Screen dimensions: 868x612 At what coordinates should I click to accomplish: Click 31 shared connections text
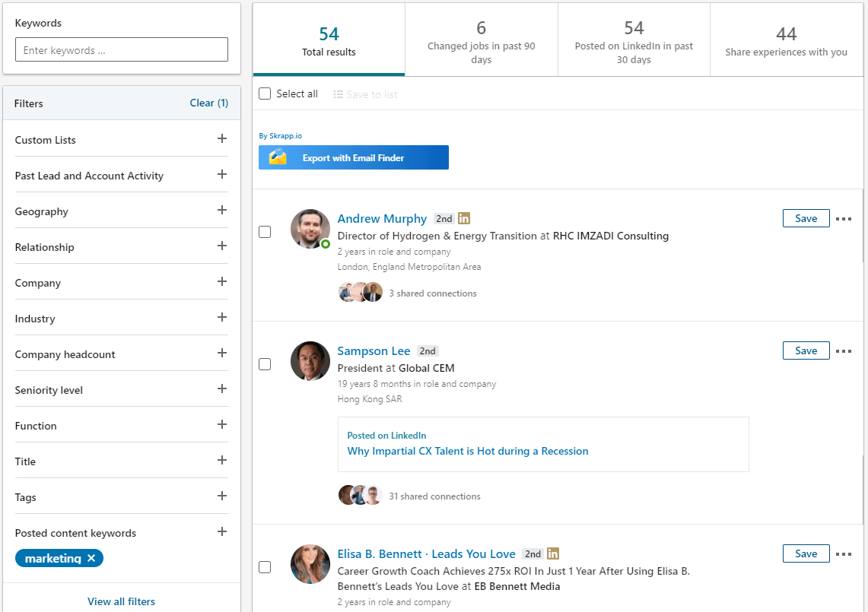[434, 496]
